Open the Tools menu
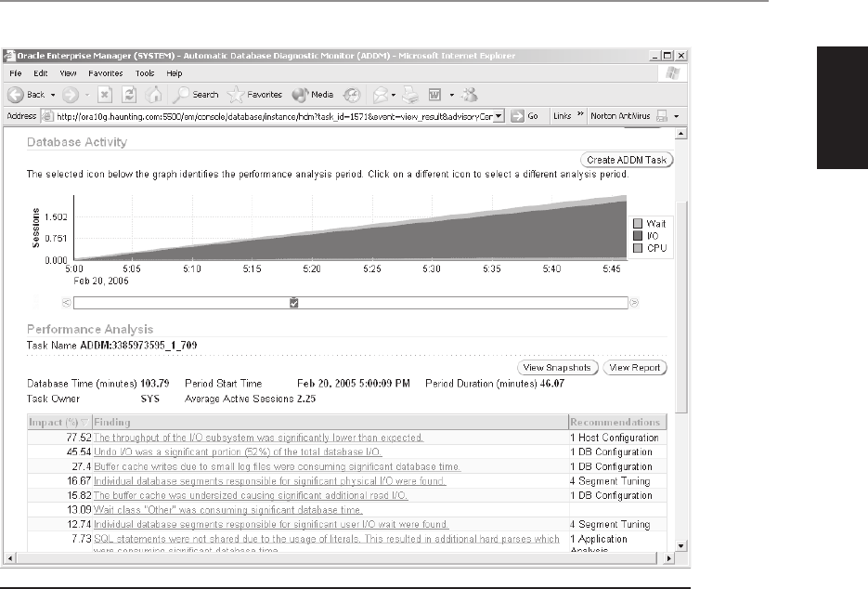The width and height of the screenshot is (868, 589). click(x=145, y=73)
